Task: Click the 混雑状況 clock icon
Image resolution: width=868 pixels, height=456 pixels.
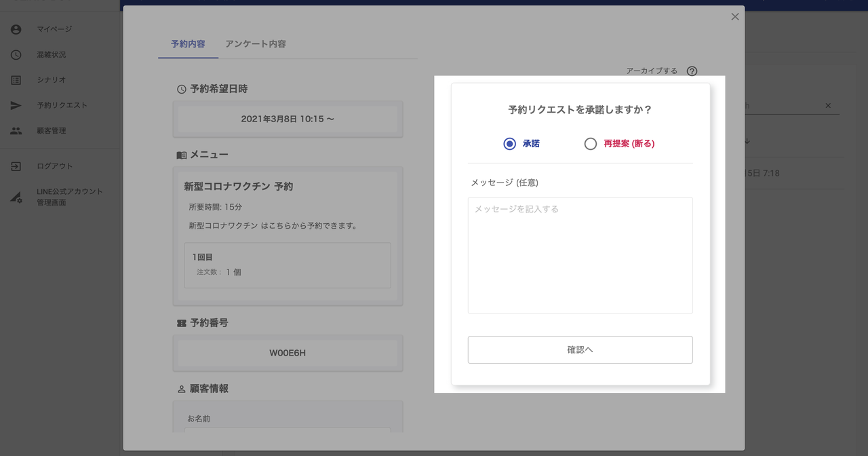Action: [16, 55]
